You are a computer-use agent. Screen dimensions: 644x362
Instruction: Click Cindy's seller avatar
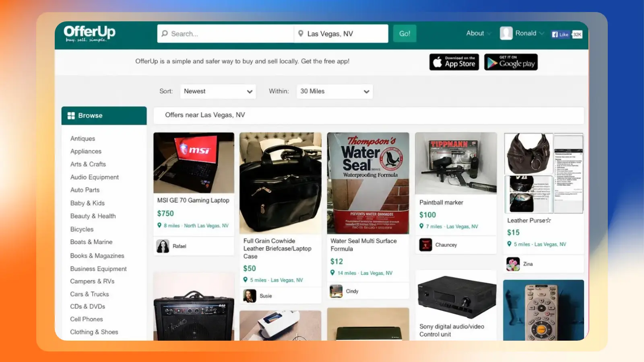pos(336,291)
